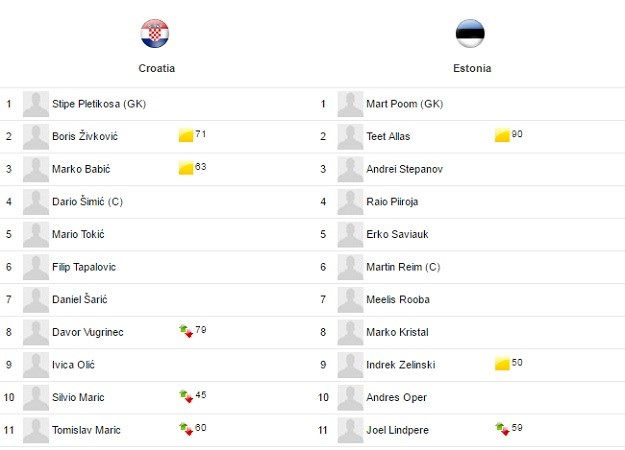Viewport: 625px width, 450px height.
Task: Click Marko Babić's yellow card icon
Action: tap(186, 168)
